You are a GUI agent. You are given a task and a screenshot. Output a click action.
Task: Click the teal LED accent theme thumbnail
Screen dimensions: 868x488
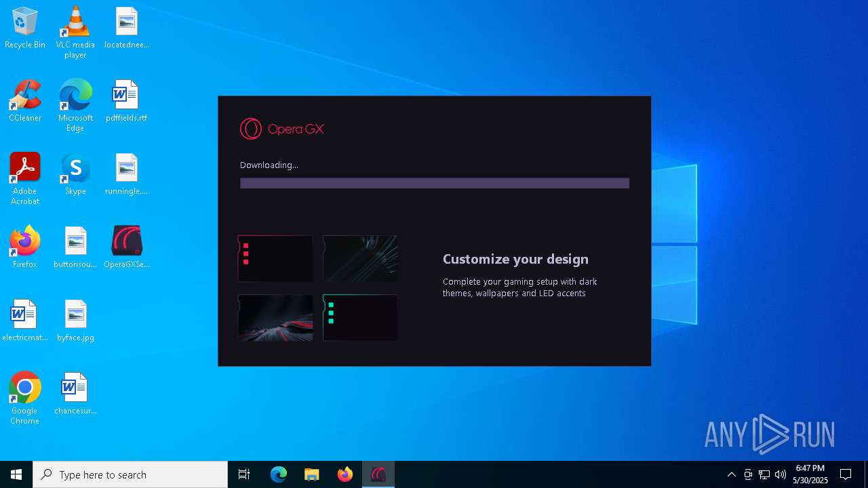point(360,317)
